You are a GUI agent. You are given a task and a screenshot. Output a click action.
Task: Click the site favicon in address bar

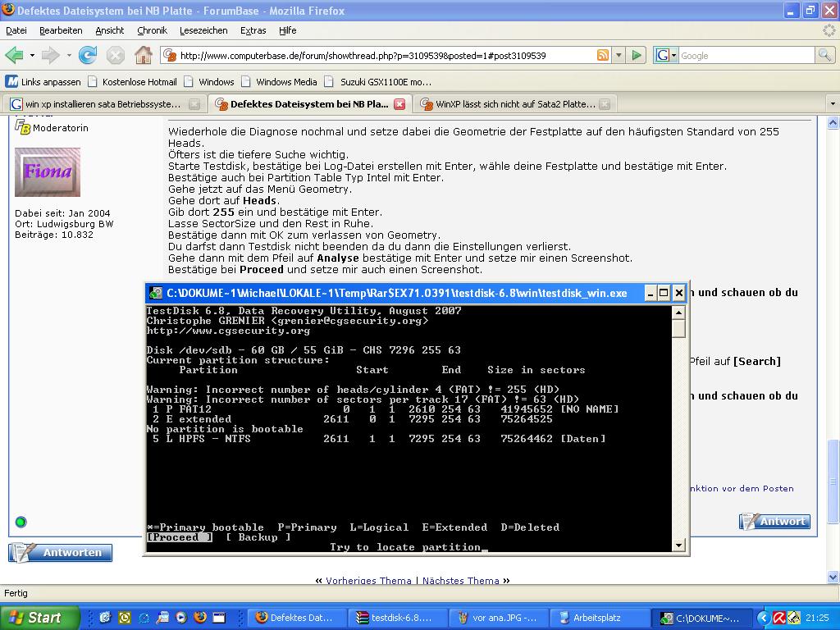(169, 55)
